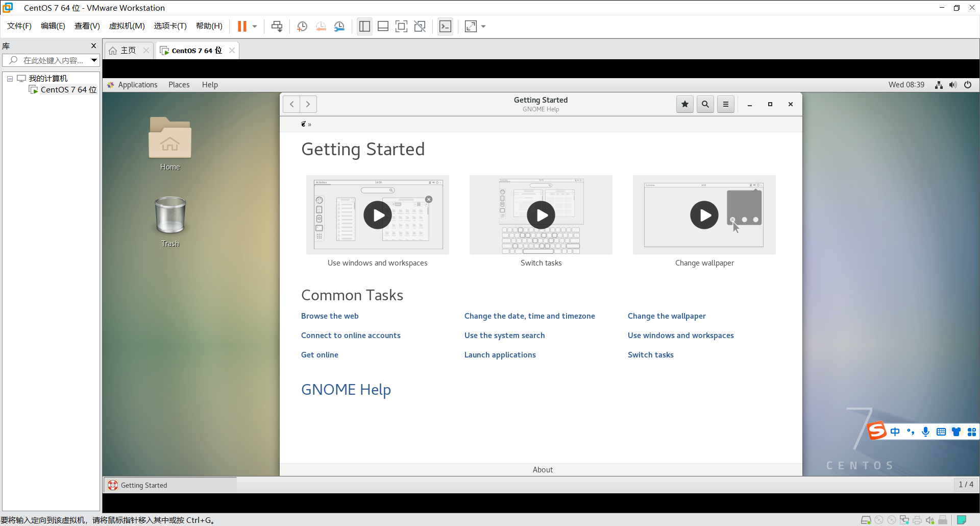Close the library panel
The width and height of the screenshot is (980, 526).
93,46
